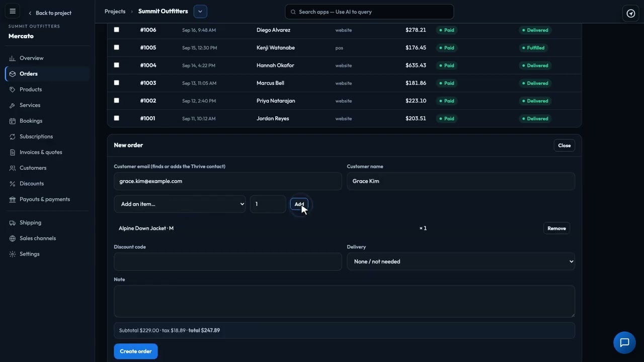Image resolution: width=644 pixels, height=362 pixels.
Task: Click the quantity input field
Action: (268, 204)
